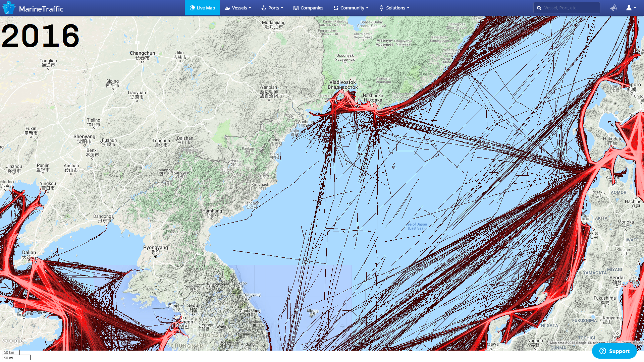Click the Changchun city label
The height and width of the screenshot is (362, 644).
tap(142, 55)
